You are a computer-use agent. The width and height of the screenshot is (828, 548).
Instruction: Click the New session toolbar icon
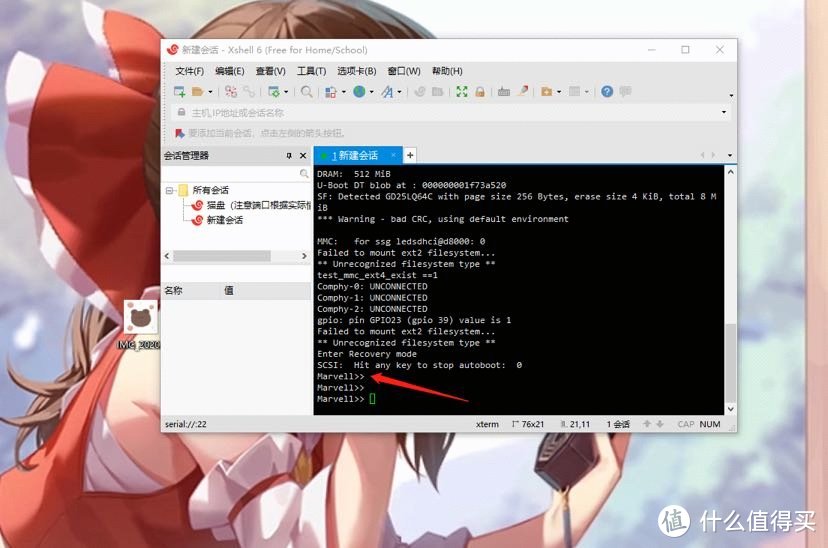tap(180, 91)
